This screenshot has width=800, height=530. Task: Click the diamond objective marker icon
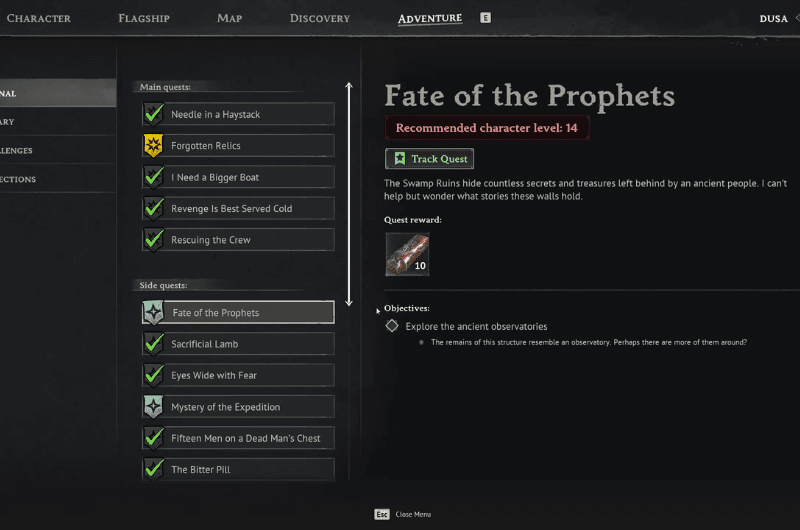pyautogui.click(x=392, y=326)
